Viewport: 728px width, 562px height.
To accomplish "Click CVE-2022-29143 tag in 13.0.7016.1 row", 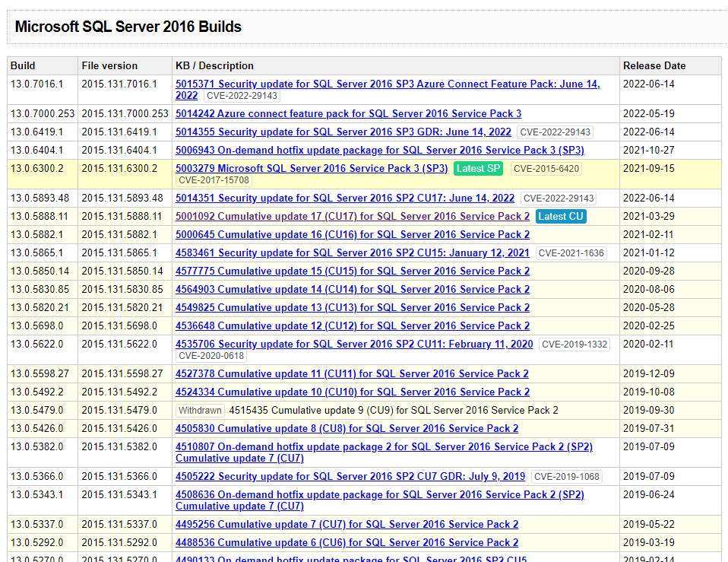I will tap(242, 96).
